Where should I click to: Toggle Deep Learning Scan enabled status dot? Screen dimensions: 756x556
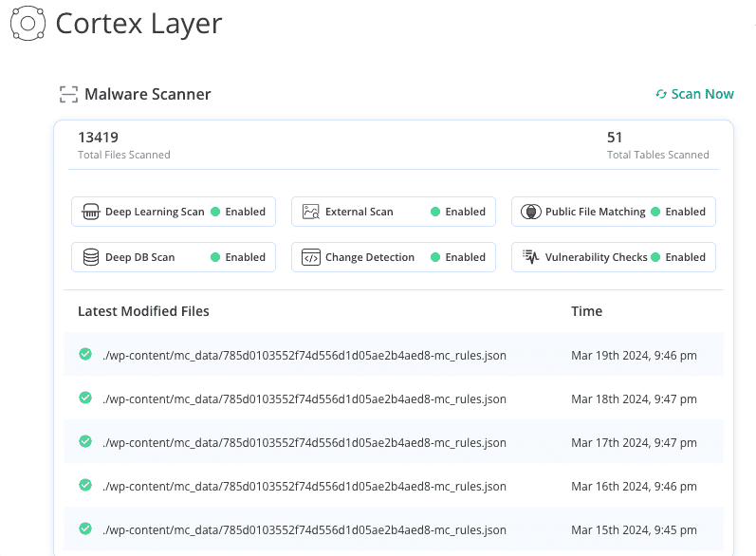tap(215, 212)
